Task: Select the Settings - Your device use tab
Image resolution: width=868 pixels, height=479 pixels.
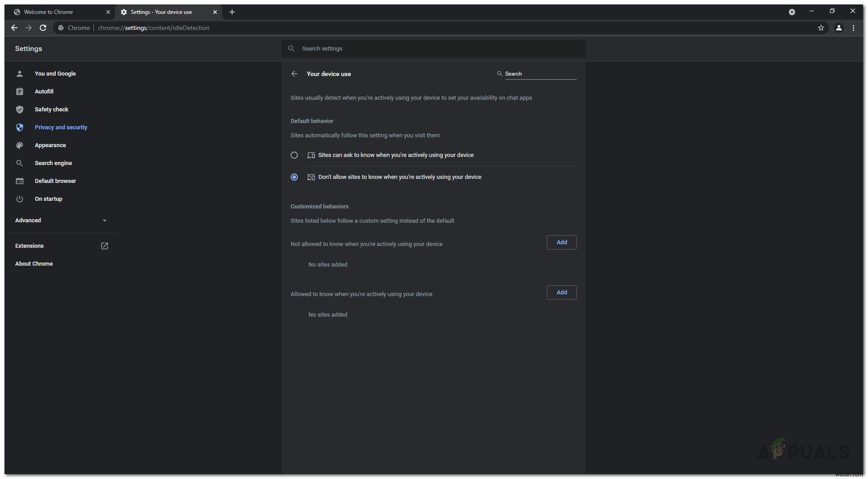Action: pyautogui.click(x=161, y=12)
